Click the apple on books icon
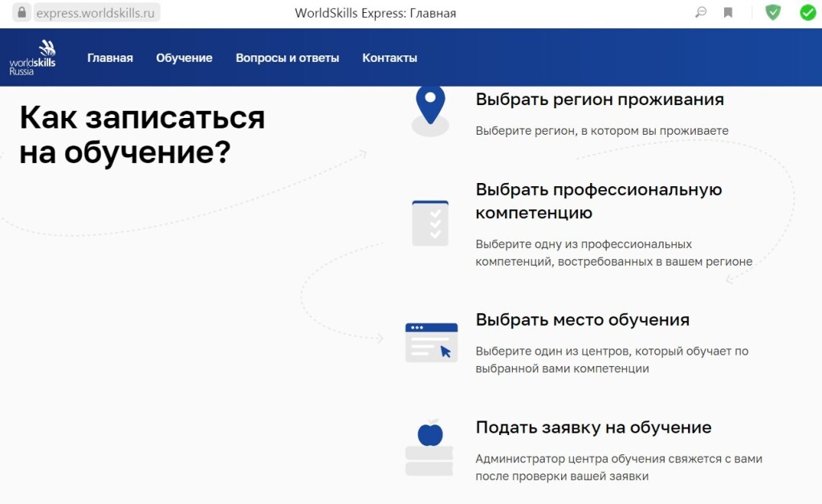This screenshot has width=822, height=504. tap(430, 448)
